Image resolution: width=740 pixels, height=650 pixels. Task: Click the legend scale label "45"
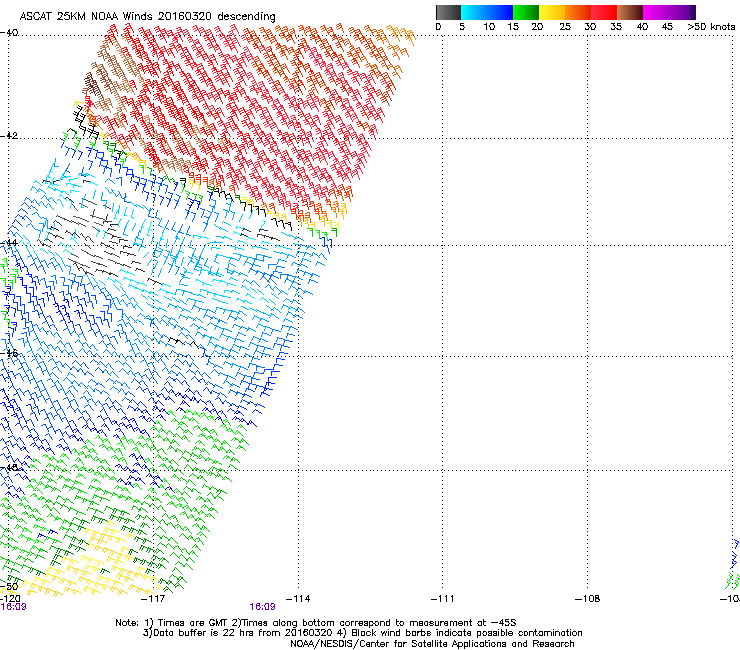[667, 27]
